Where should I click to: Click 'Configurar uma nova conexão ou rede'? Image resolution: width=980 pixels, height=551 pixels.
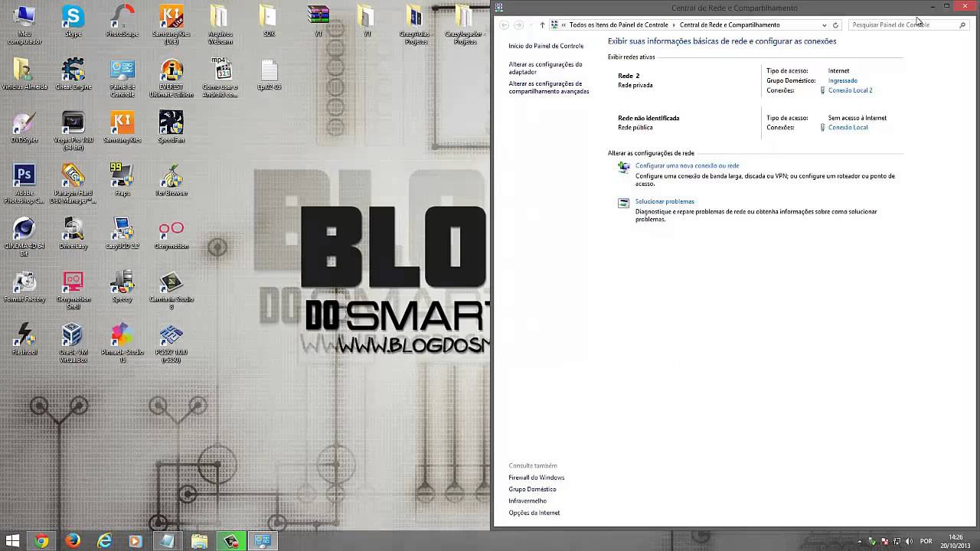point(687,166)
